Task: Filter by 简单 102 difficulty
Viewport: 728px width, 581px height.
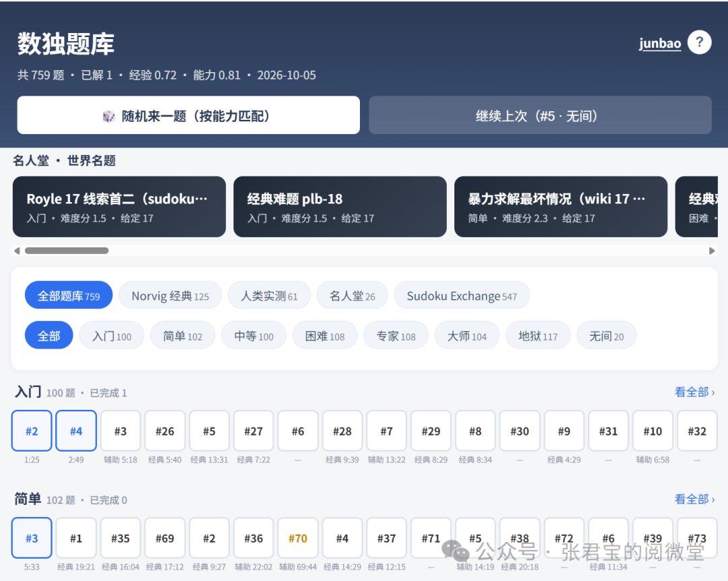Action: (183, 335)
